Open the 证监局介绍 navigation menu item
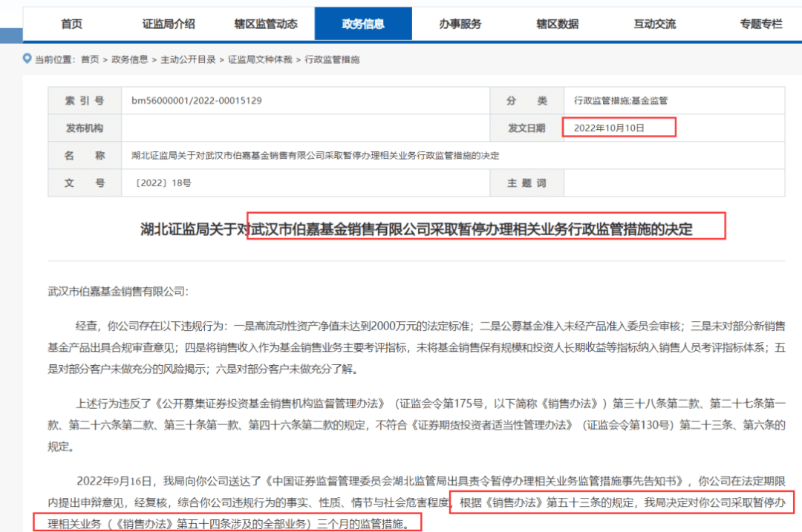802x532 pixels. tap(168, 23)
